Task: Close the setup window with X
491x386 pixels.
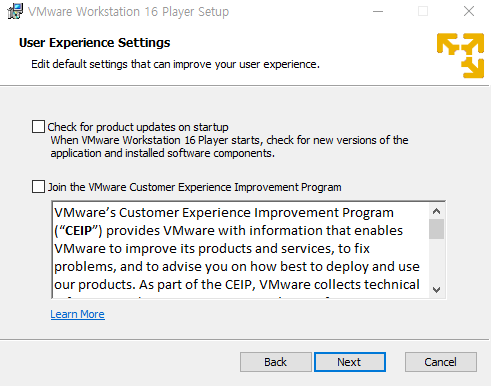Action: pos(469,11)
